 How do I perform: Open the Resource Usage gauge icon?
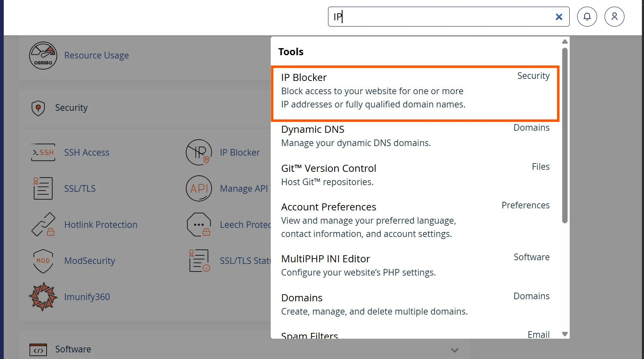43,55
